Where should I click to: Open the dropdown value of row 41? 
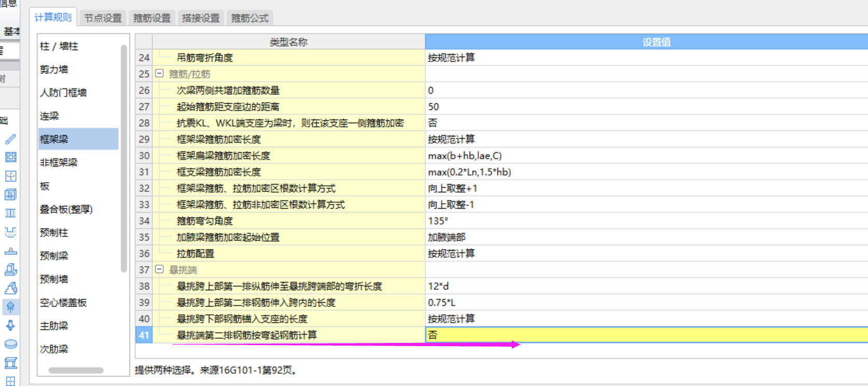pyautogui.click(x=647, y=335)
